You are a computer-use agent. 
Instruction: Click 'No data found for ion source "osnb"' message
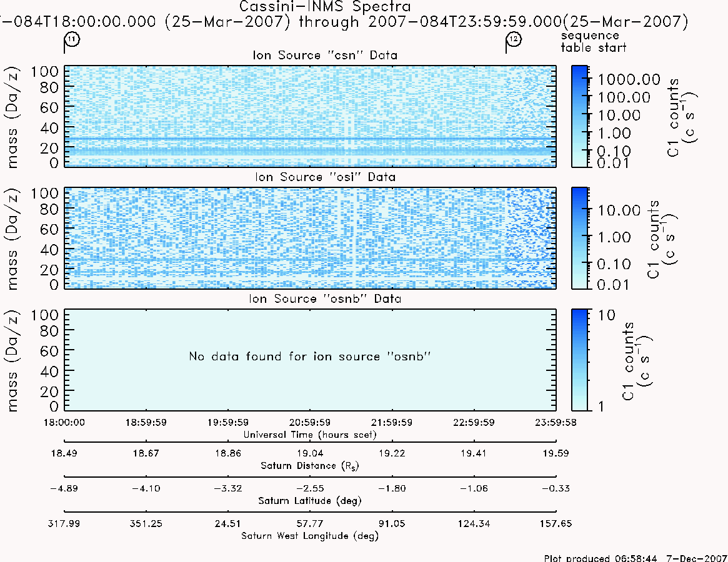tap(310, 357)
